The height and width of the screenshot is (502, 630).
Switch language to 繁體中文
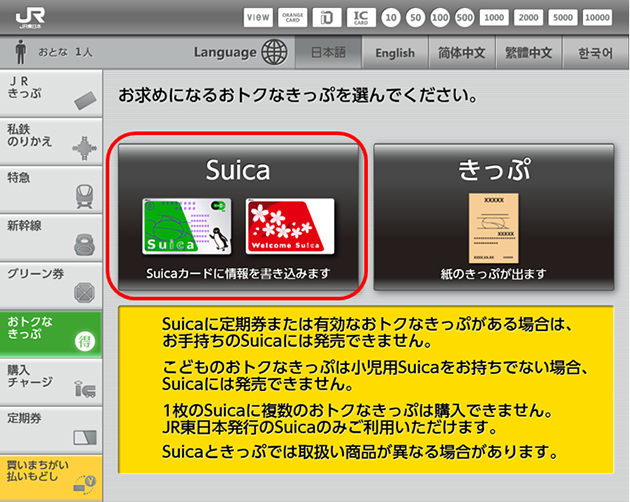point(528,53)
